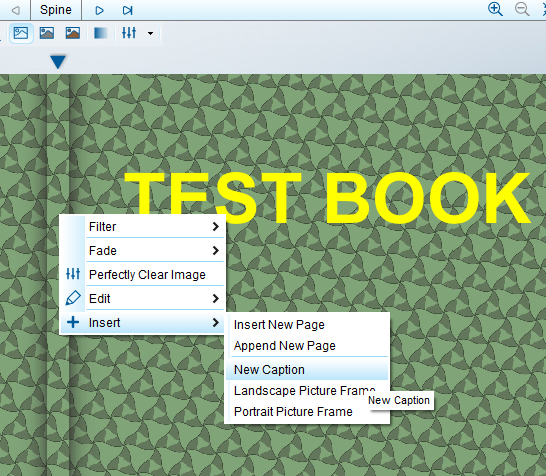The height and width of the screenshot is (476, 546).
Task: Go to next page with right arrow
Action: [99, 10]
